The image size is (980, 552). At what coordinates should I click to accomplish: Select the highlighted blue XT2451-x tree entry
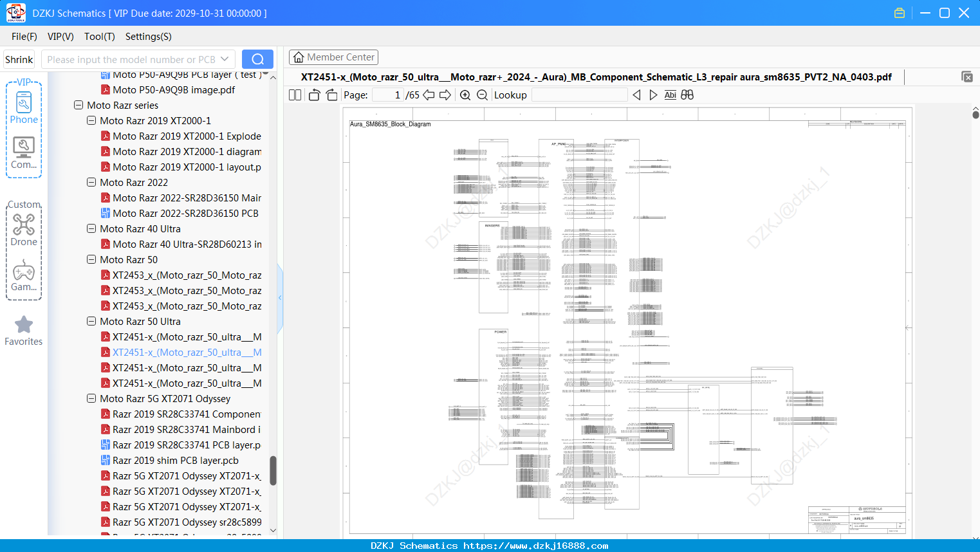187,353
